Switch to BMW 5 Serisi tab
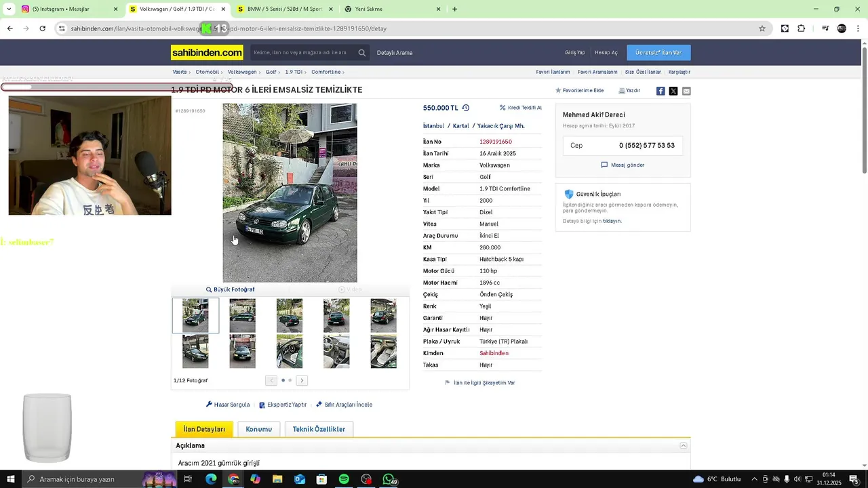 tap(284, 9)
